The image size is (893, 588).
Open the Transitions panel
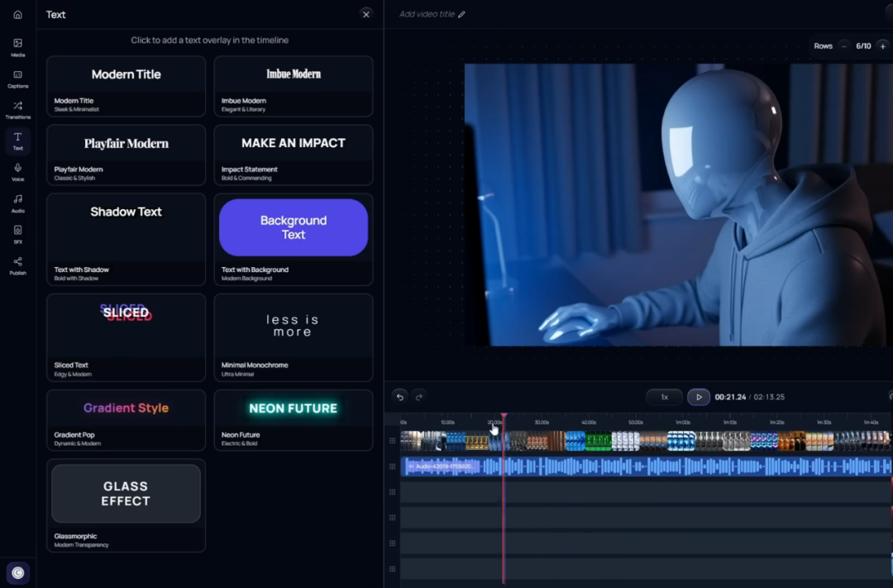17,109
